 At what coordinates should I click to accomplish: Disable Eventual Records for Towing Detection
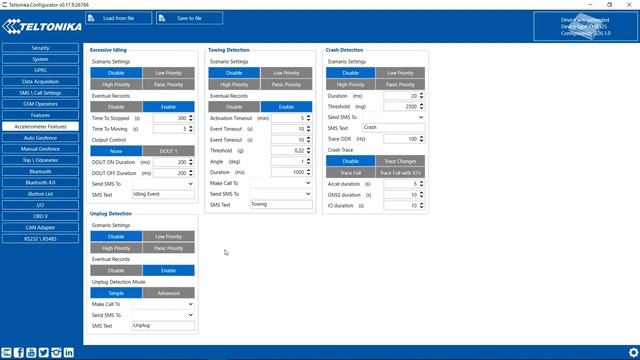click(x=234, y=107)
